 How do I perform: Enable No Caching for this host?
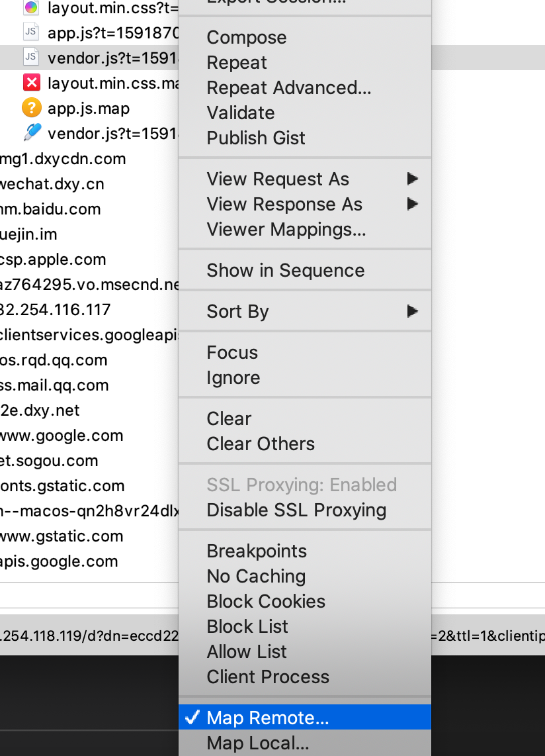coord(256,577)
